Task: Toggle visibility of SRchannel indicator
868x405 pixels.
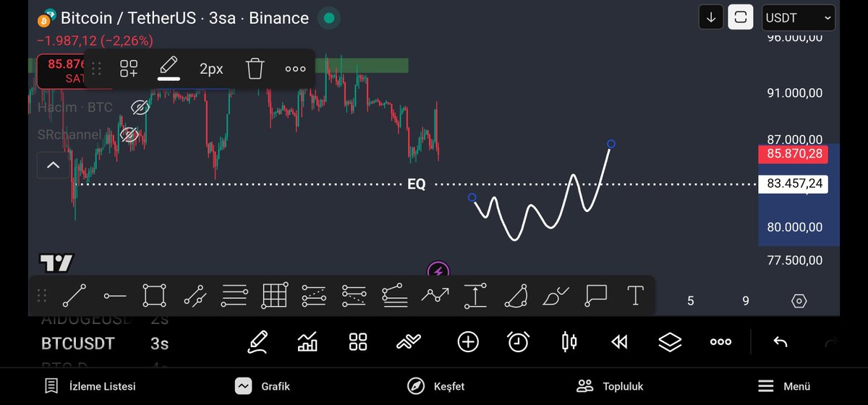Action: tap(129, 135)
